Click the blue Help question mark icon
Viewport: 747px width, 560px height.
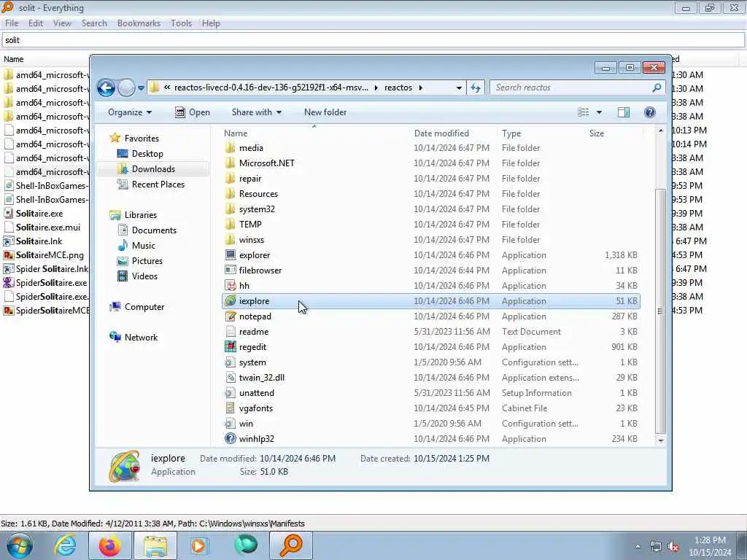tap(650, 112)
